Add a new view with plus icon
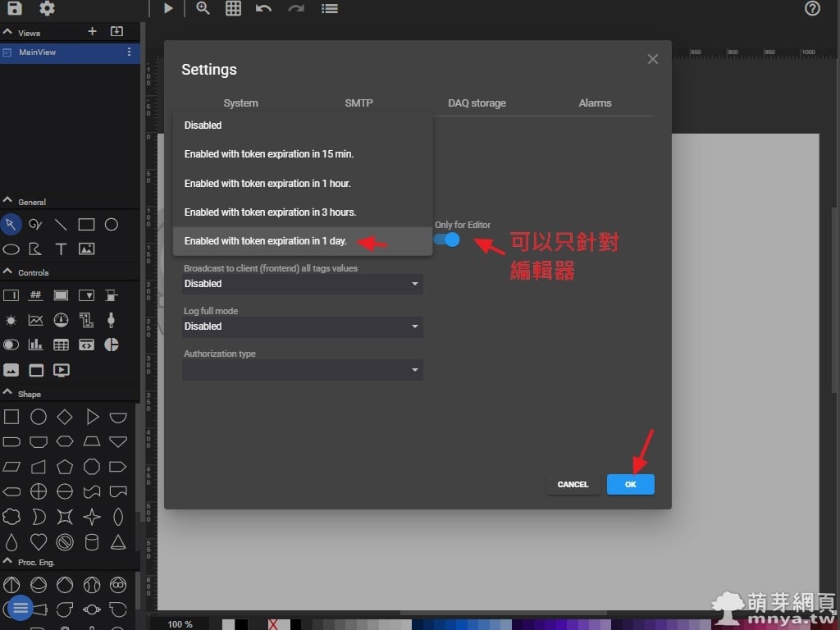Image resolution: width=840 pixels, height=630 pixels. (92, 31)
